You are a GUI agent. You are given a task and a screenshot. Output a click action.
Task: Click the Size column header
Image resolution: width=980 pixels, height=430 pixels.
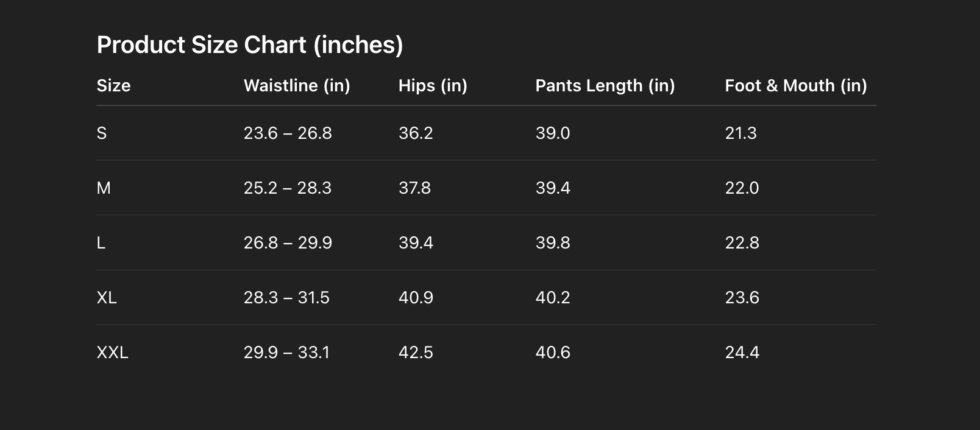point(113,86)
